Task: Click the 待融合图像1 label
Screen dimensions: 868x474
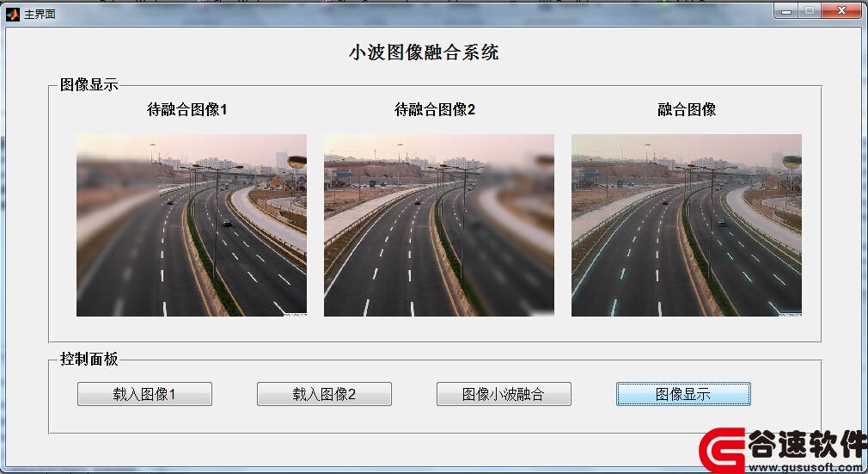Action: (187, 109)
